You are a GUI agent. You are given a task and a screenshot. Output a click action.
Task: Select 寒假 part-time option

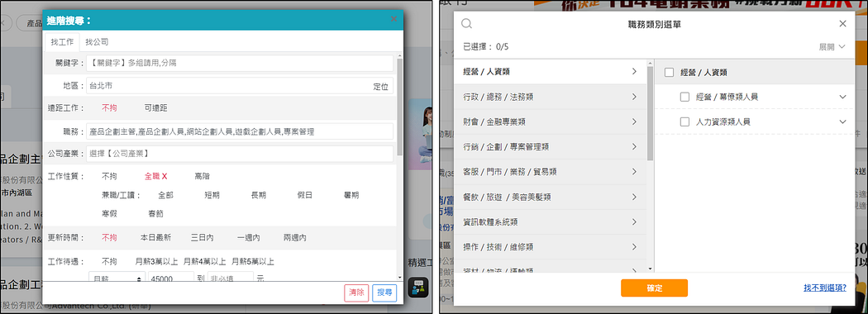[x=109, y=214]
